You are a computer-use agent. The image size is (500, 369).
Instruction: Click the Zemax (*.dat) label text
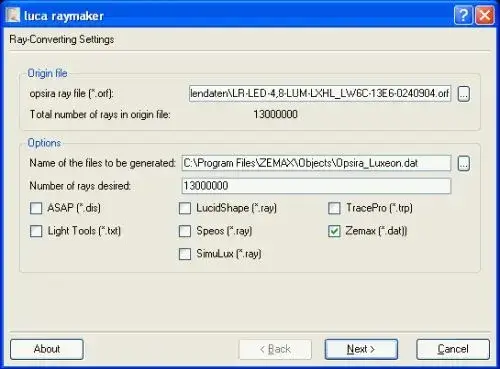pyautogui.click(x=376, y=231)
